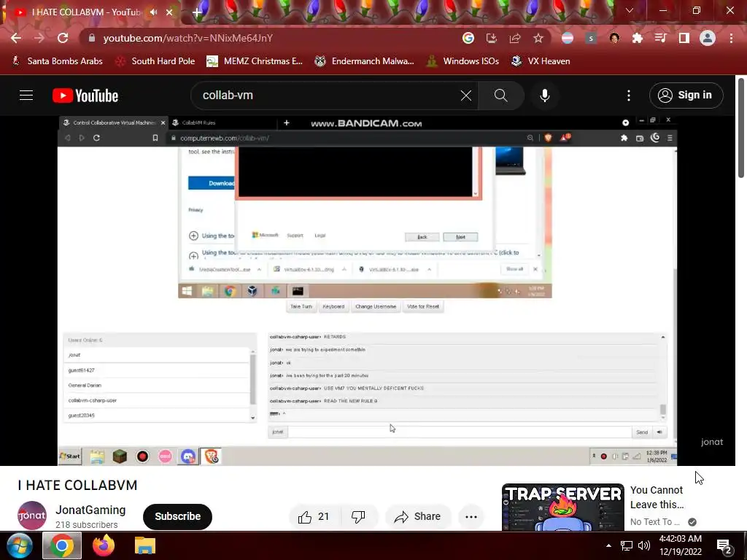The image size is (747, 560).
Task: Show hidden system tray icons
Action: click(x=608, y=545)
